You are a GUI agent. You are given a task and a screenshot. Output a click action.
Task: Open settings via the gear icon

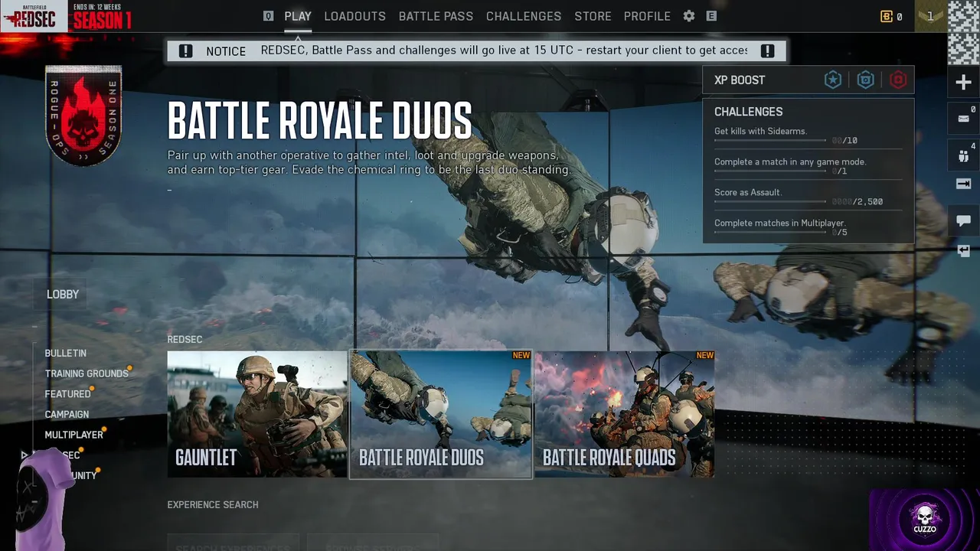click(689, 16)
